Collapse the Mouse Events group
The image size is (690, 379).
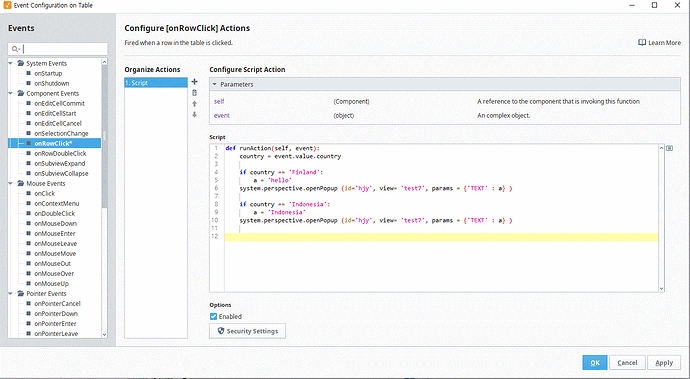pyautogui.click(x=11, y=184)
